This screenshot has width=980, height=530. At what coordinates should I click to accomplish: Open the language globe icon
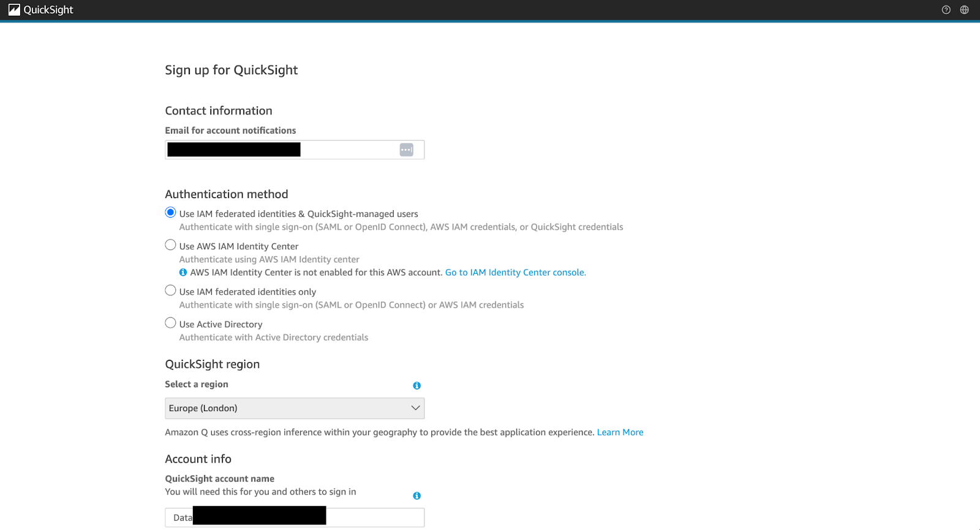click(x=965, y=10)
